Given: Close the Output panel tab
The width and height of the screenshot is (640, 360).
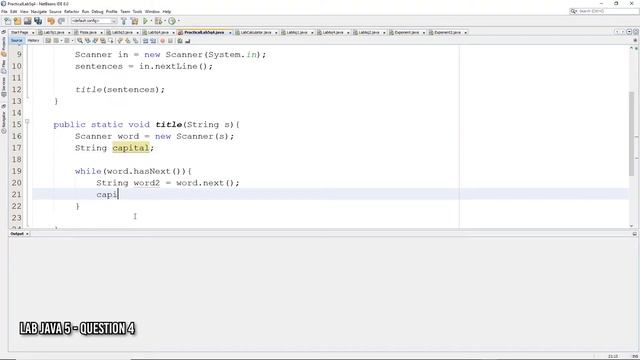Looking at the screenshot, I should 27,234.
